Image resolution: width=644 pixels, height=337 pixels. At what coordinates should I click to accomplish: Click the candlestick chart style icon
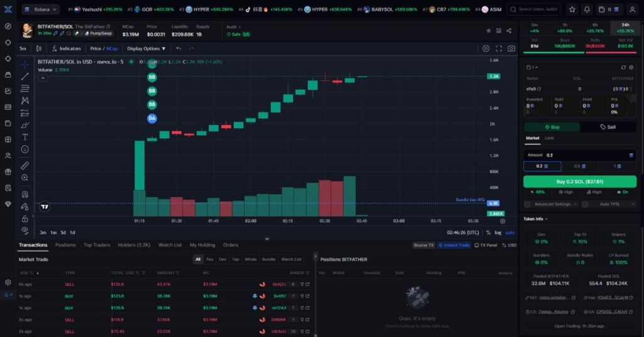[x=39, y=48]
